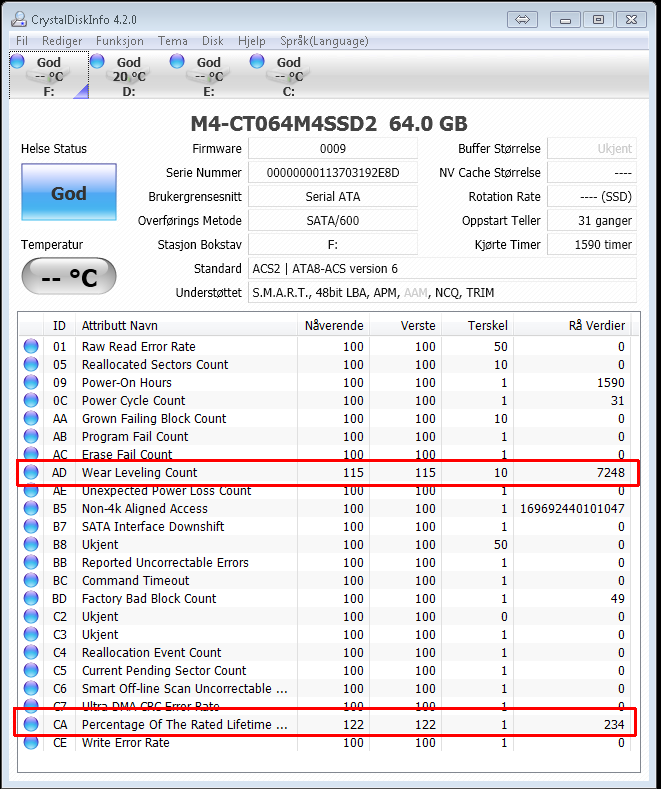This screenshot has width=661, height=789.
Task: Select the D: drive tab
Action: [129, 75]
